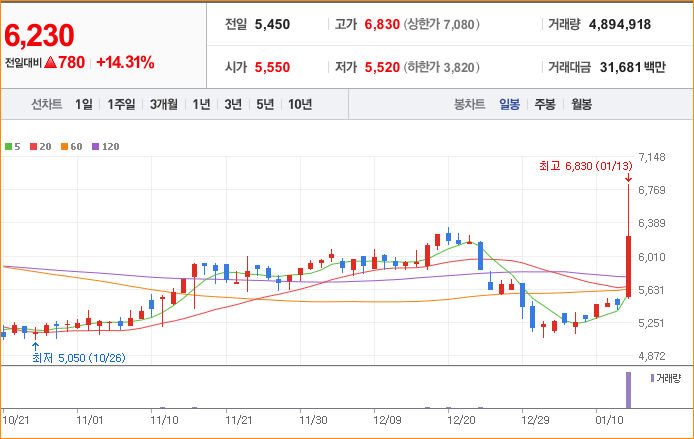Click the 전일대비 label
Viewport: 694px width, 439px height.
click(23, 63)
